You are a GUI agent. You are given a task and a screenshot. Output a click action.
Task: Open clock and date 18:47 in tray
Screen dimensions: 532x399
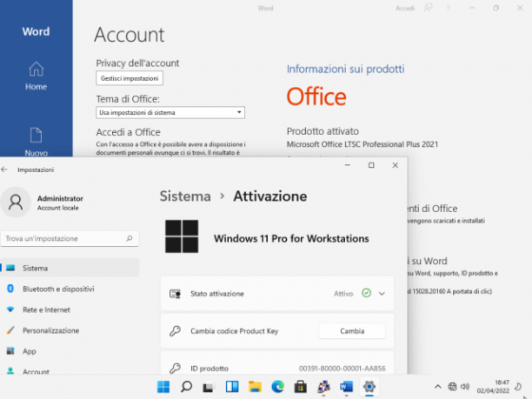tap(493, 387)
